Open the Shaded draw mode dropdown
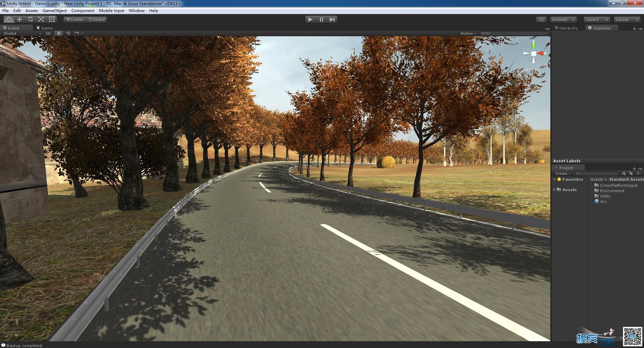 click(22, 34)
